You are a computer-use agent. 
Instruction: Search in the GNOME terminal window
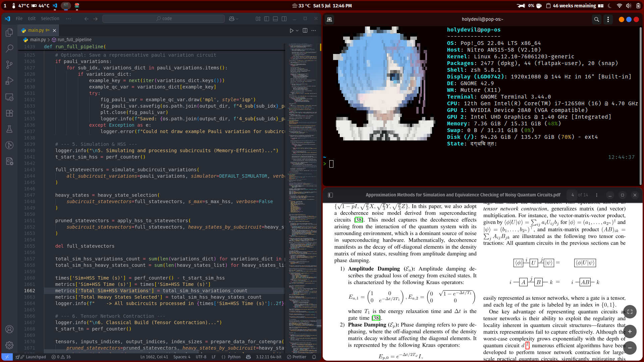click(x=596, y=19)
